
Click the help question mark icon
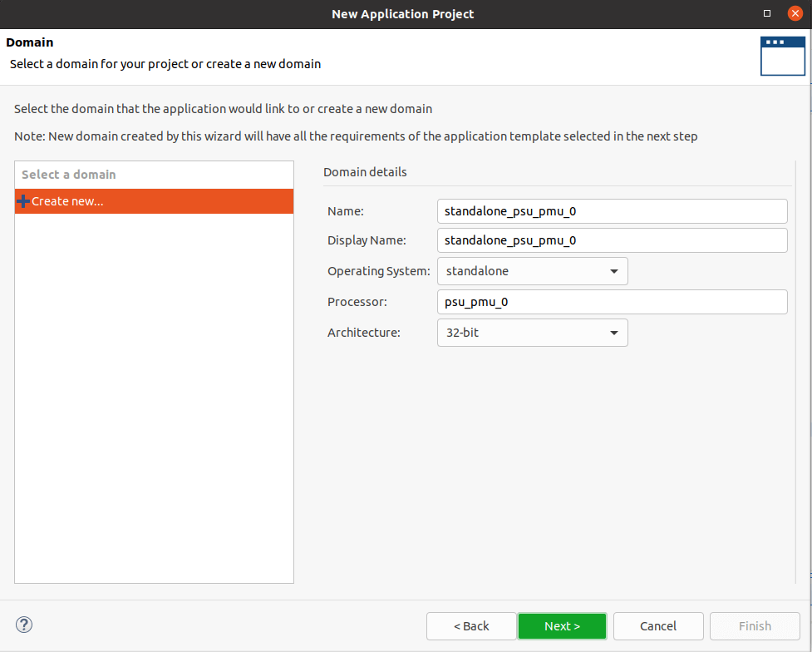pyautogui.click(x=24, y=625)
